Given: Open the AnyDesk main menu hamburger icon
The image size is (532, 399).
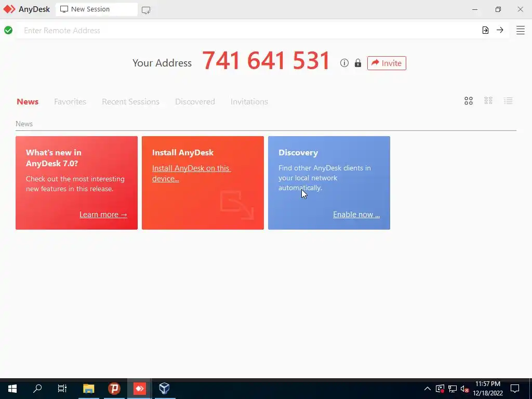Looking at the screenshot, I should (x=520, y=30).
